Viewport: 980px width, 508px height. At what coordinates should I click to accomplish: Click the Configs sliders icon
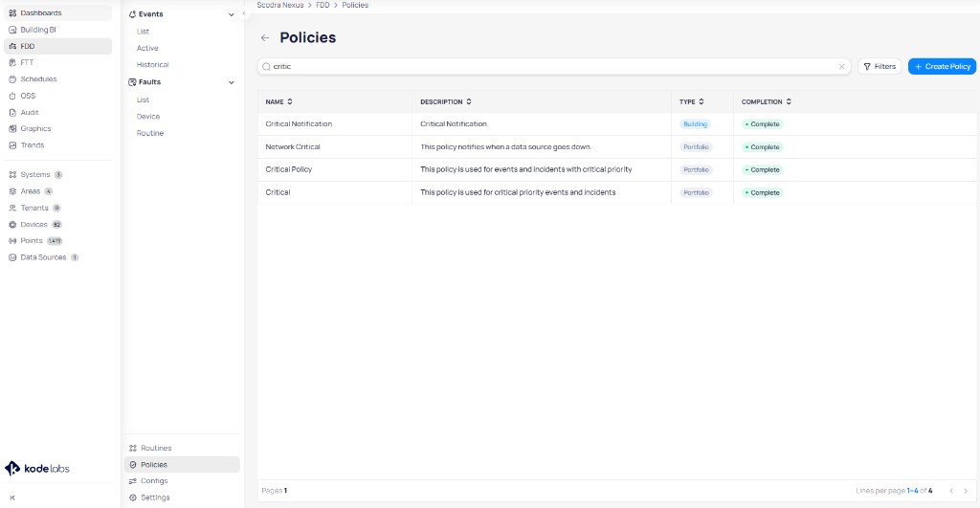pyautogui.click(x=132, y=481)
